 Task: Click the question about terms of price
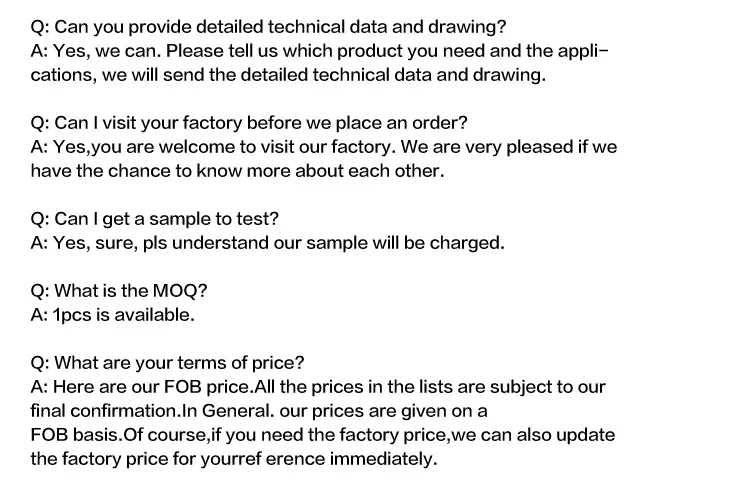168,363
